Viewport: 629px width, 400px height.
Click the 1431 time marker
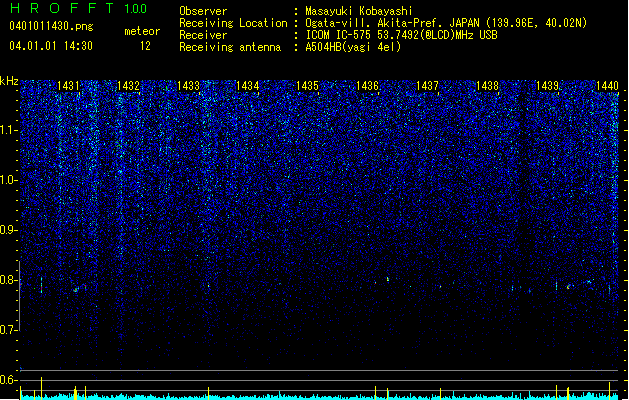(x=68, y=86)
